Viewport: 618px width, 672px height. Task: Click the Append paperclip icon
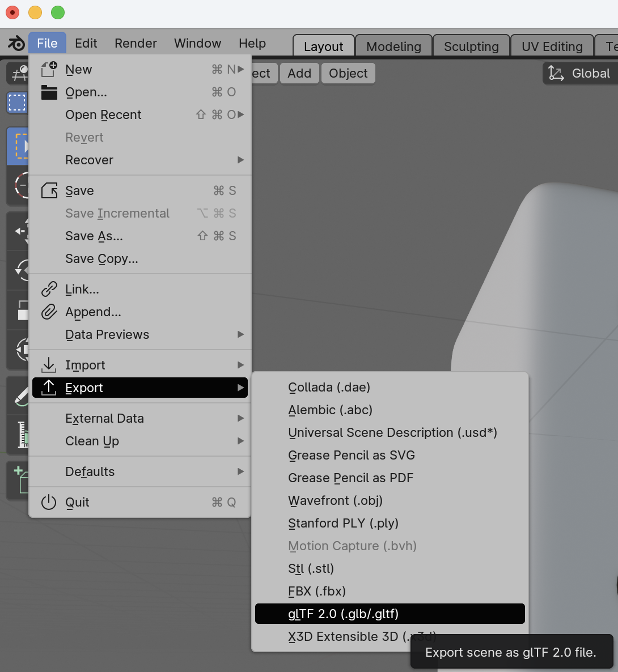coord(49,312)
